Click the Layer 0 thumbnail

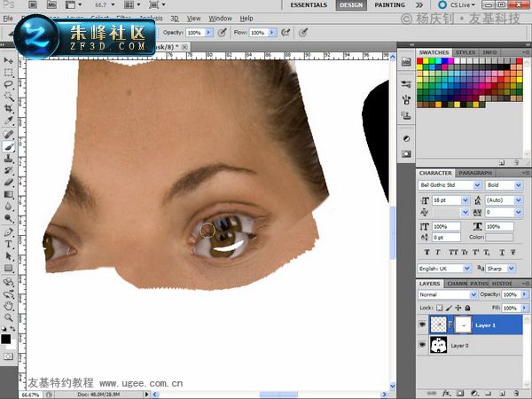pos(438,345)
